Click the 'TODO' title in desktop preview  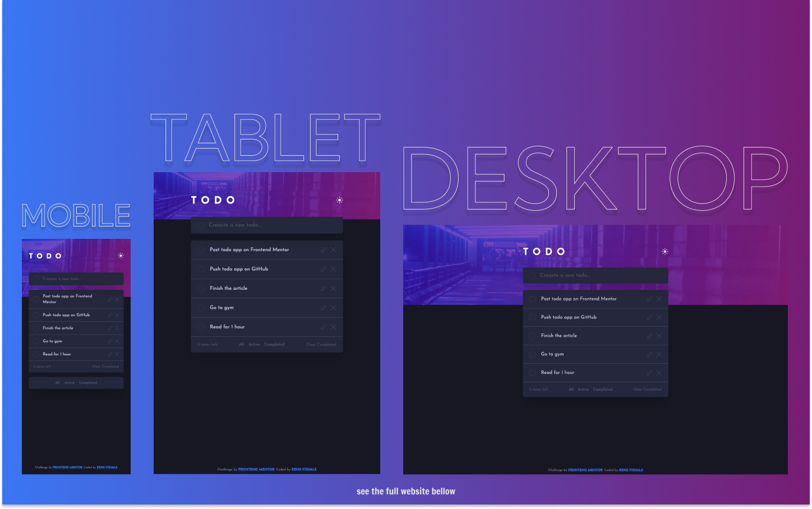click(544, 252)
